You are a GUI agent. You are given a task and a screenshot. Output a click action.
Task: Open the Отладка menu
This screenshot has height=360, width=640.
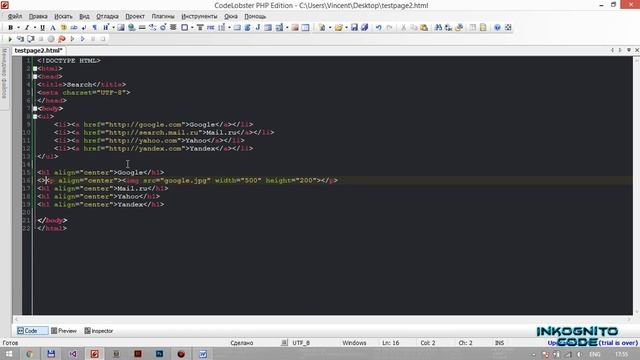(x=107, y=16)
